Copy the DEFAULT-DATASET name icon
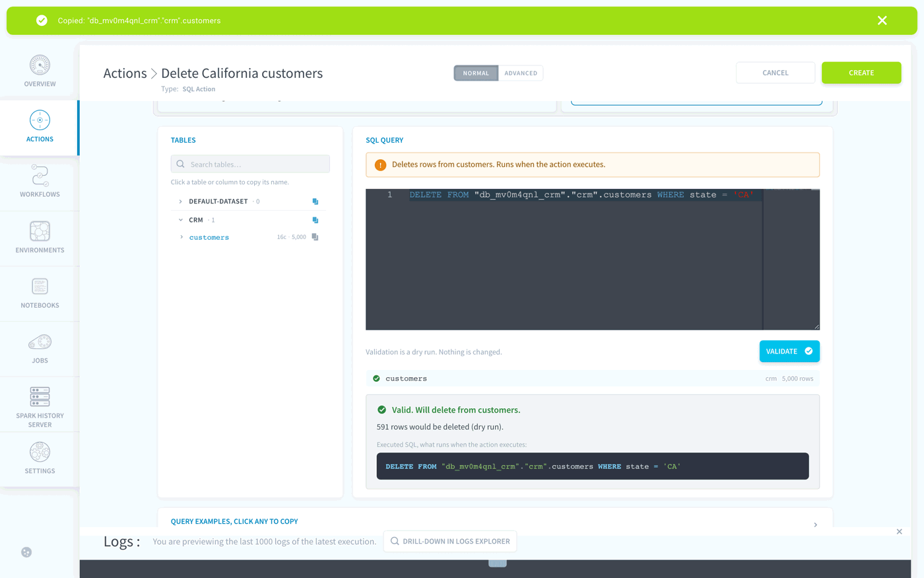The width and height of the screenshot is (924, 578). click(315, 201)
